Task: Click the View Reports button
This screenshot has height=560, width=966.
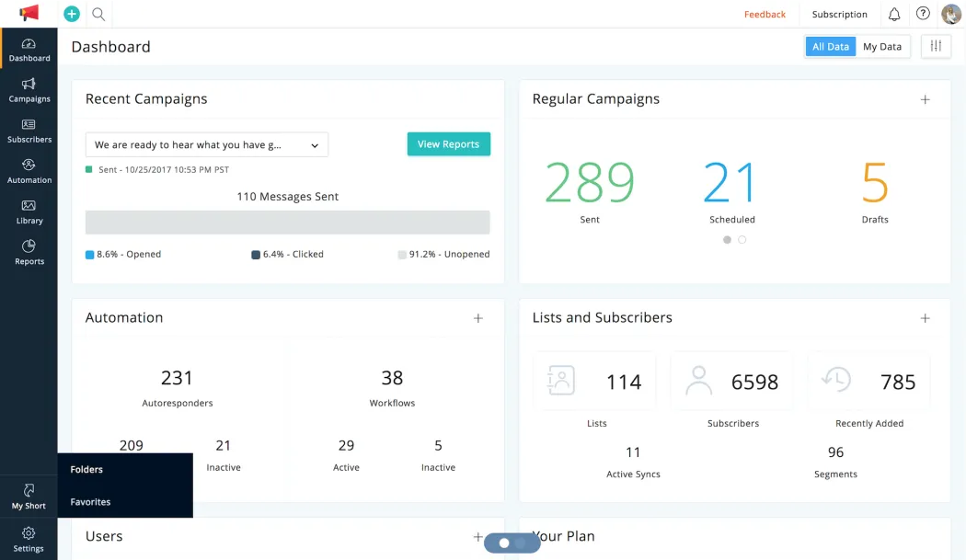Action: click(x=448, y=144)
